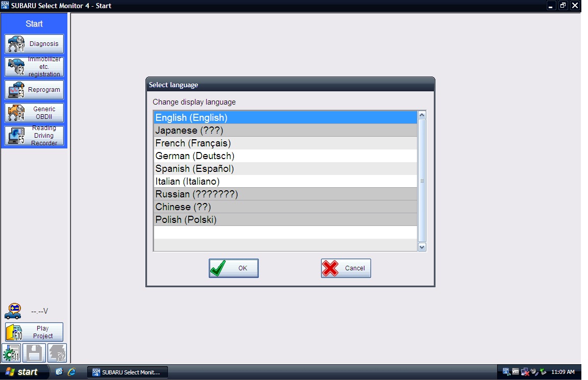Select Chinese (??) entry
This screenshot has width=588, height=380.
point(285,207)
